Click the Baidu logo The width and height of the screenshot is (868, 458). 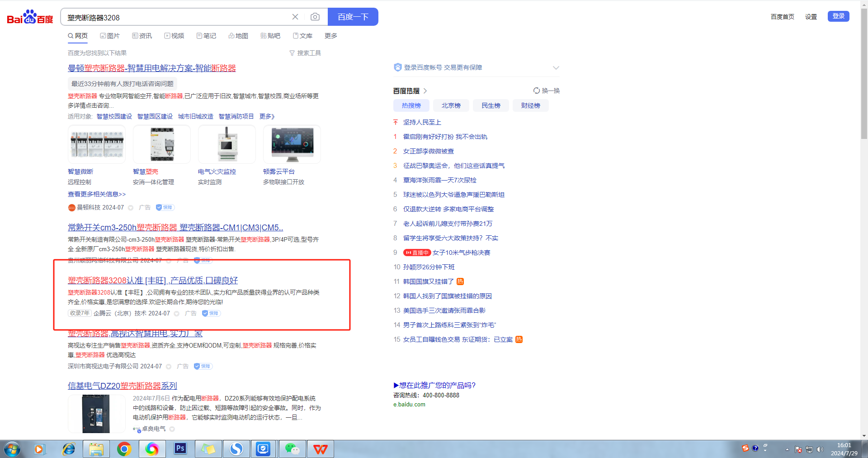(30, 18)
